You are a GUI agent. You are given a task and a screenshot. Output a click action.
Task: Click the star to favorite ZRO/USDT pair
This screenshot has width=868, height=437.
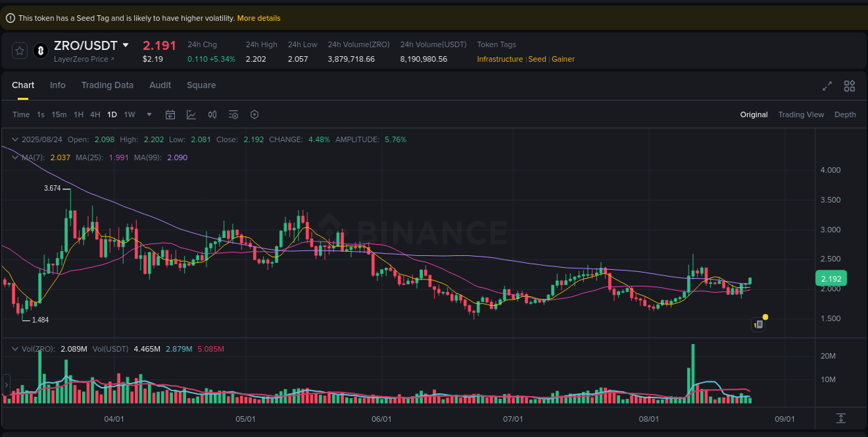coord(19,51)
